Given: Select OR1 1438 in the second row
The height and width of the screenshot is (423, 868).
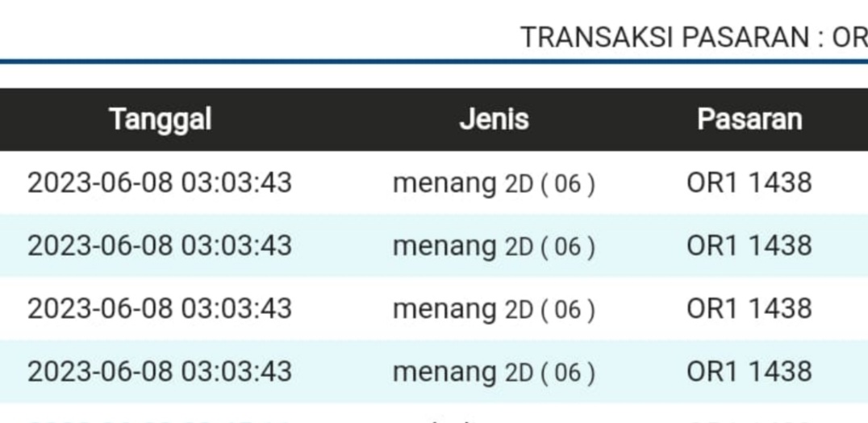Looking at the screenshot, I should coord(749,245).
